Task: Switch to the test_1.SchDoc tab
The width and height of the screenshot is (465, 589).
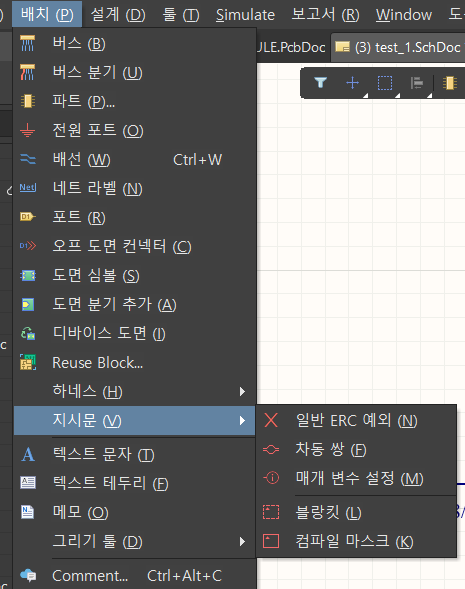Action: 398,47
